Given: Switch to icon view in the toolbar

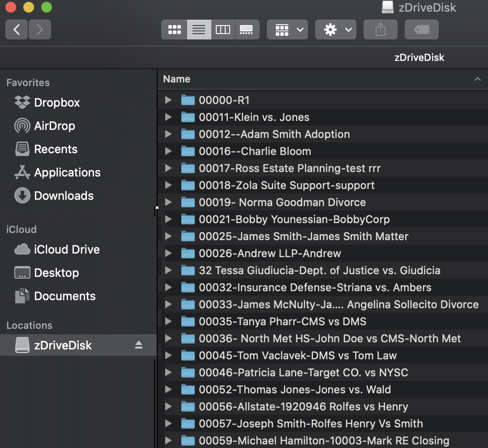Looking at the screenshot, I should tap(174, 29).
